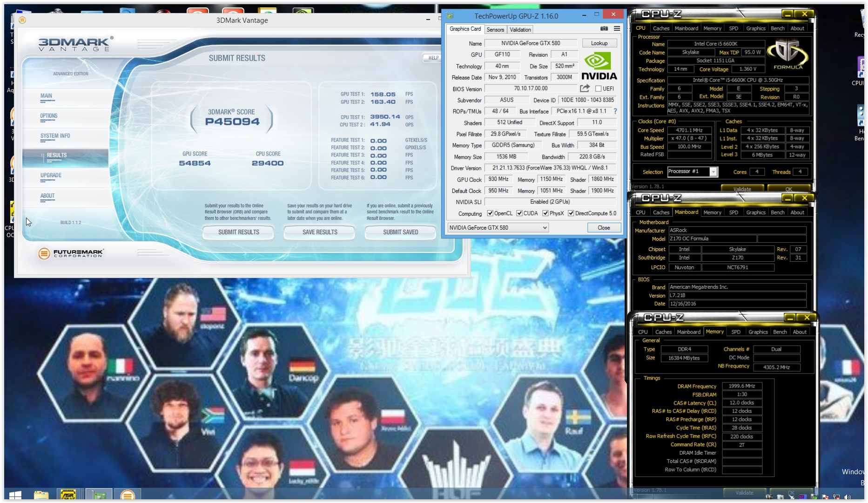Switch to the Sensors tab in GPU-Z

pyautogui.click(x=495, y=29)
